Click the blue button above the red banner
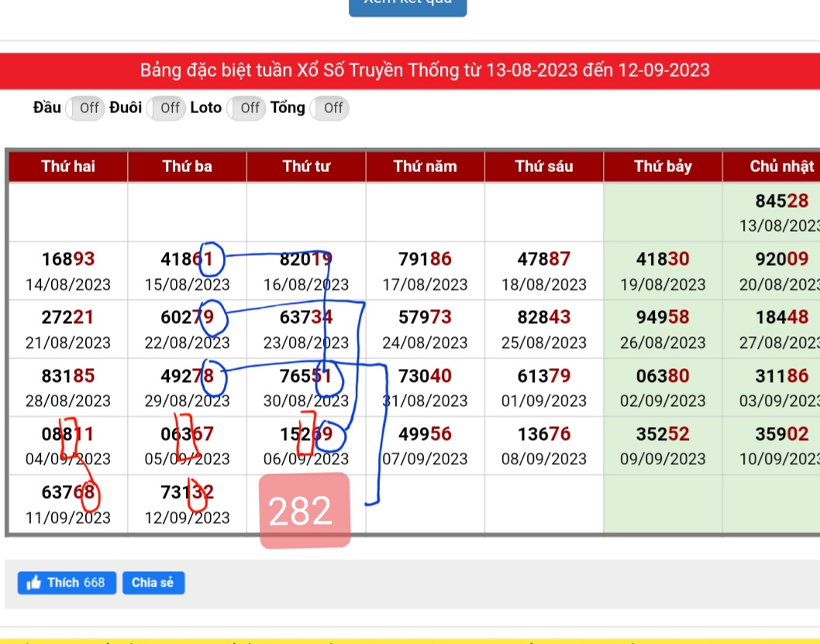 point(408,6)
